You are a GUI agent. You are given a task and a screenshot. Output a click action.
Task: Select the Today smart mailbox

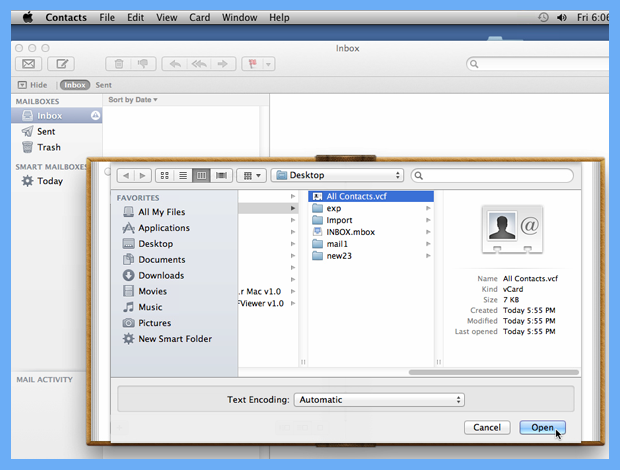(x=49, y=181)
